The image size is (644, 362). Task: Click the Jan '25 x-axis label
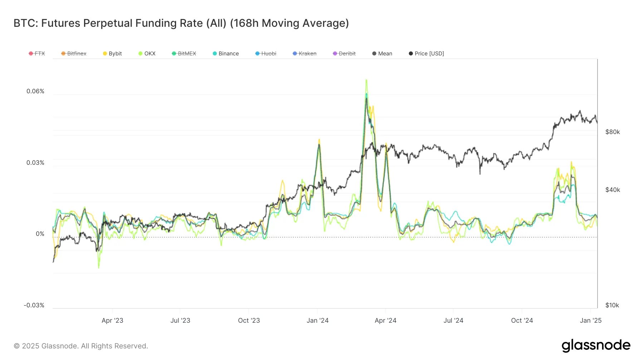click(x=590, y=320)
